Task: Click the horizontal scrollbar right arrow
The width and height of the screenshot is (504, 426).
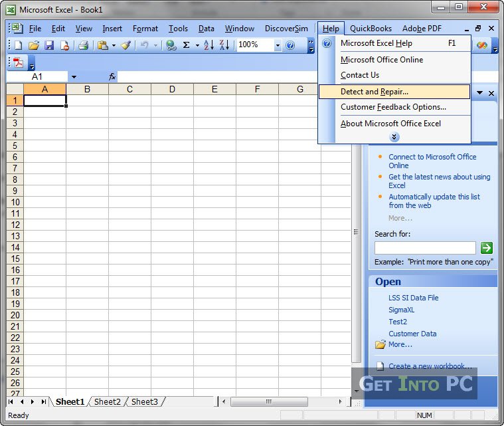Action: tap(340, 401)
